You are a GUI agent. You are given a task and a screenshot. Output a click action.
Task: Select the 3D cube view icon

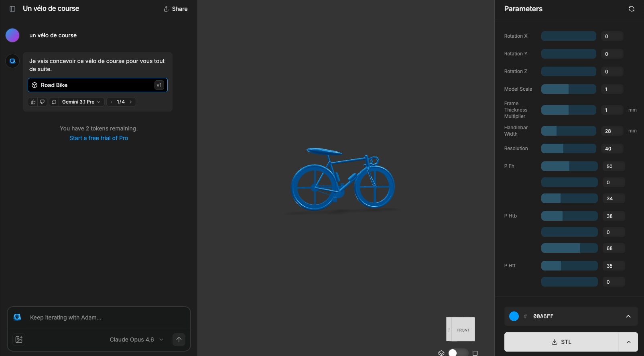441,353
